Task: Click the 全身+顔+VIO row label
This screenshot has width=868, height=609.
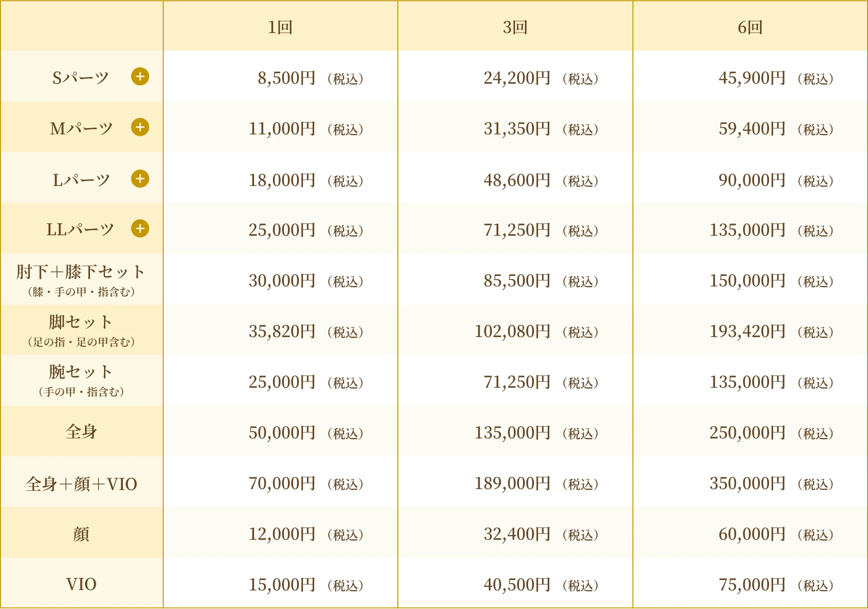Action: click(81, 484)
